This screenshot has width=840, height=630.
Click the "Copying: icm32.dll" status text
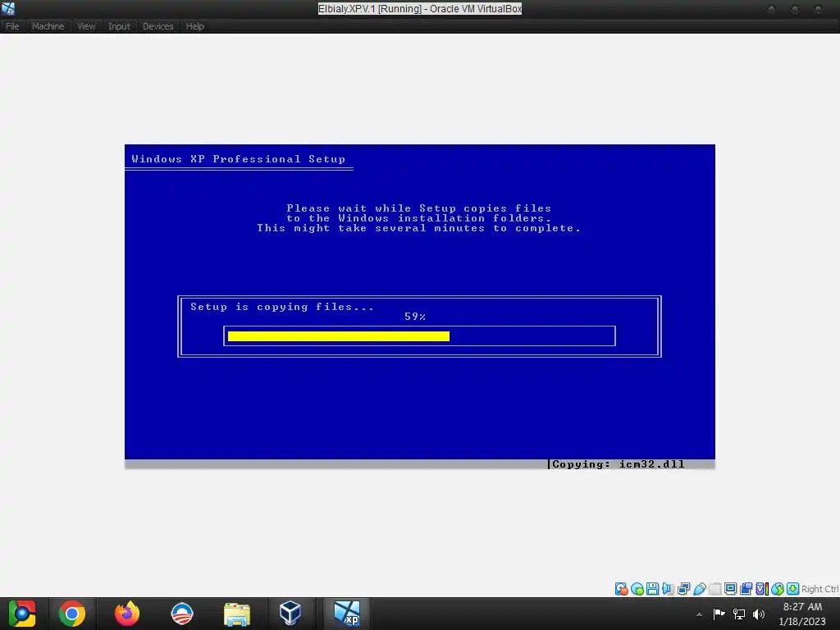(619, 464)
